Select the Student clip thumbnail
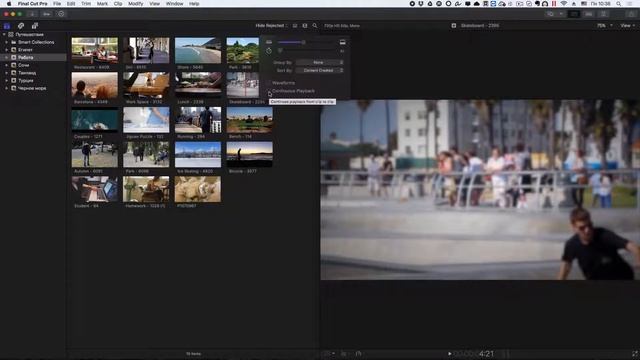 [x=95, y=189]
